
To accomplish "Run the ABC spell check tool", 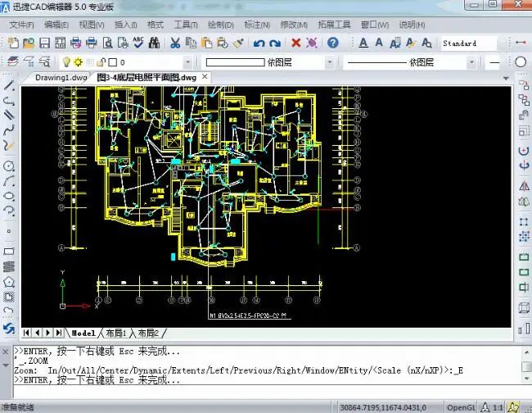I will pyautogui.click(x=138, y=43).
